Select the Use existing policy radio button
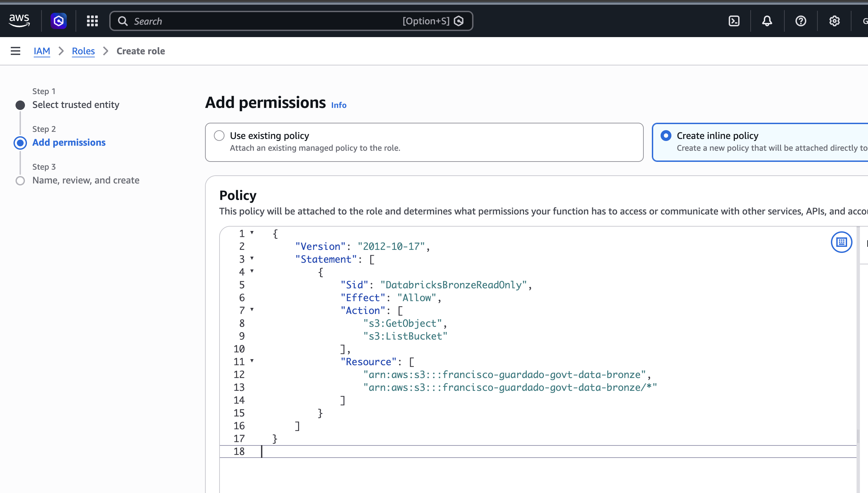The image size is (868, 493). tap(219, 136)
